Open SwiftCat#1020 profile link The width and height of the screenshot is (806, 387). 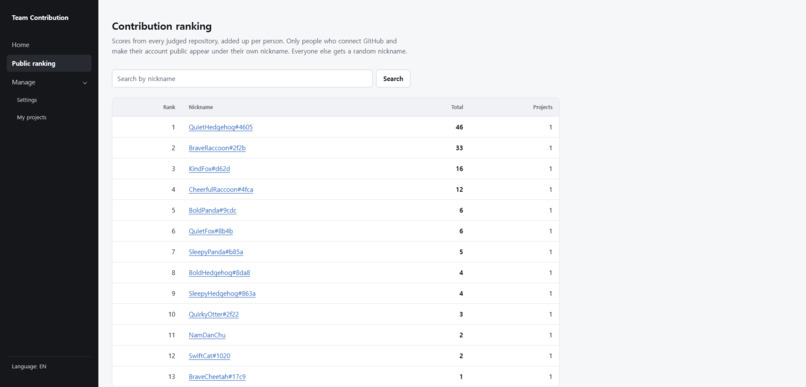coord(210,356)
